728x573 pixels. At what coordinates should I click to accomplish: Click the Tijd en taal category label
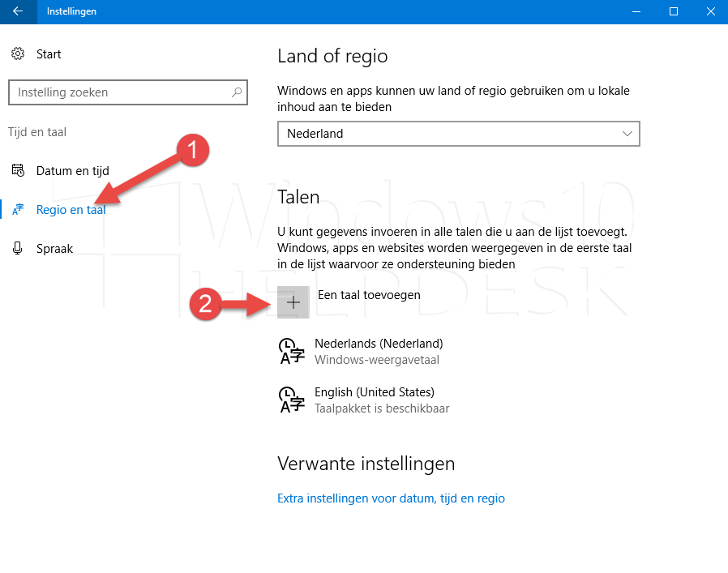pos(37,132)
